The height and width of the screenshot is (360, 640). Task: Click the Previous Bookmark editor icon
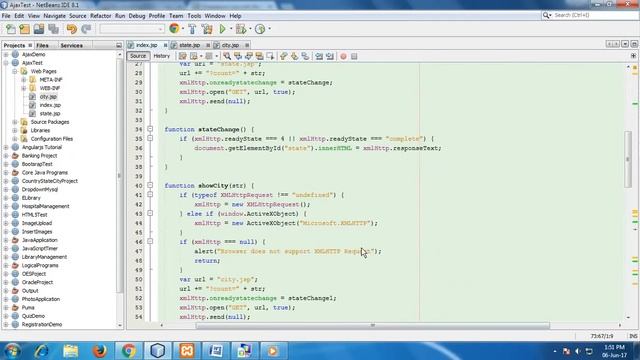(283, 56)
